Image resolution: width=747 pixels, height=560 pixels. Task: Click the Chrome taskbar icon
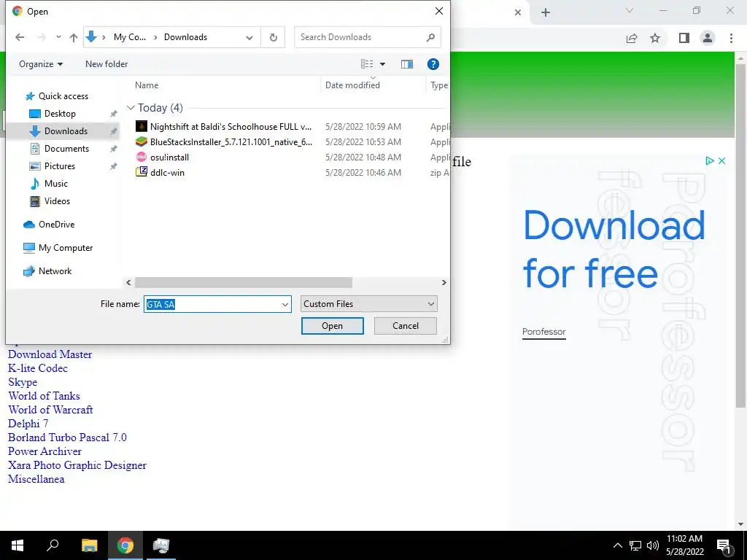(x=125, y=545)
